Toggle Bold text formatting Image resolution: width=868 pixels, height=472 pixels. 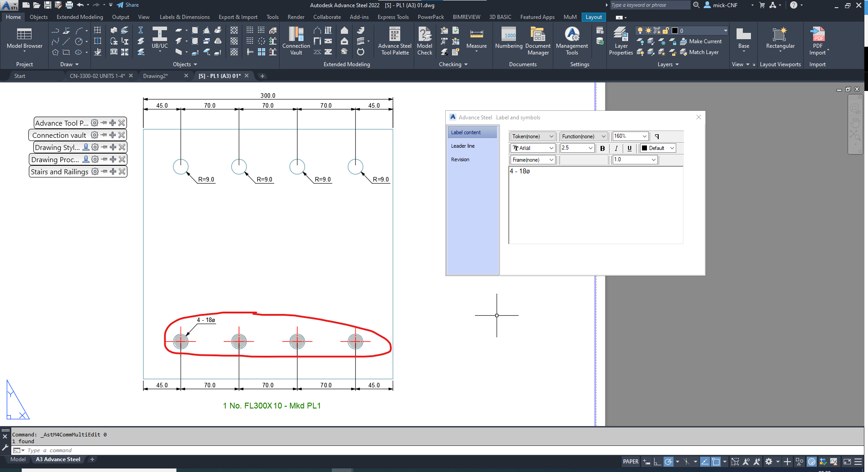pos(602,148)
